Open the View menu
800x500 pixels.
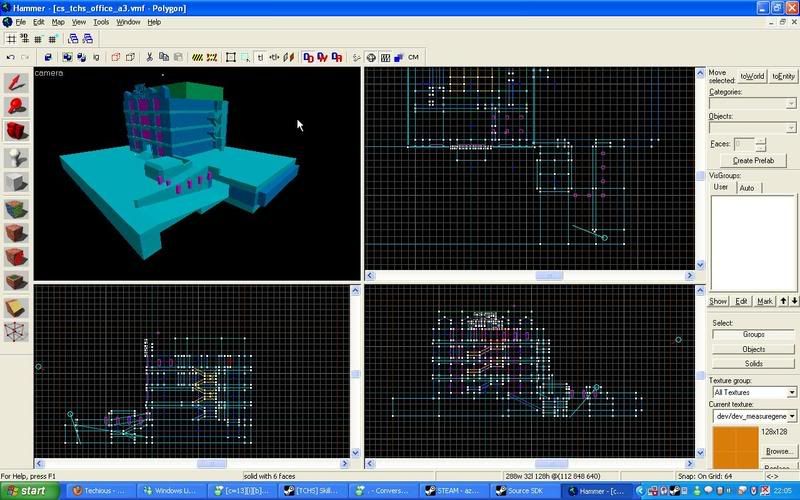coord(79,22)
